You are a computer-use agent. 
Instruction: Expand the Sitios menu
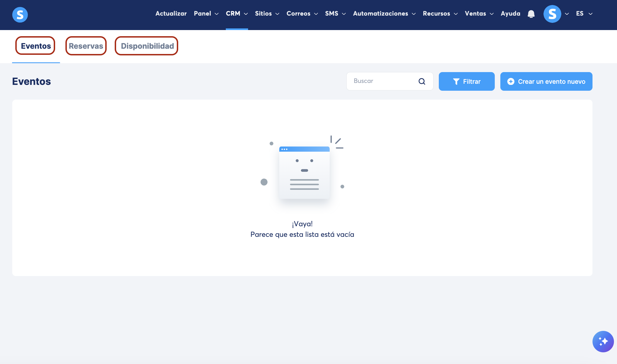coord(267,14)
